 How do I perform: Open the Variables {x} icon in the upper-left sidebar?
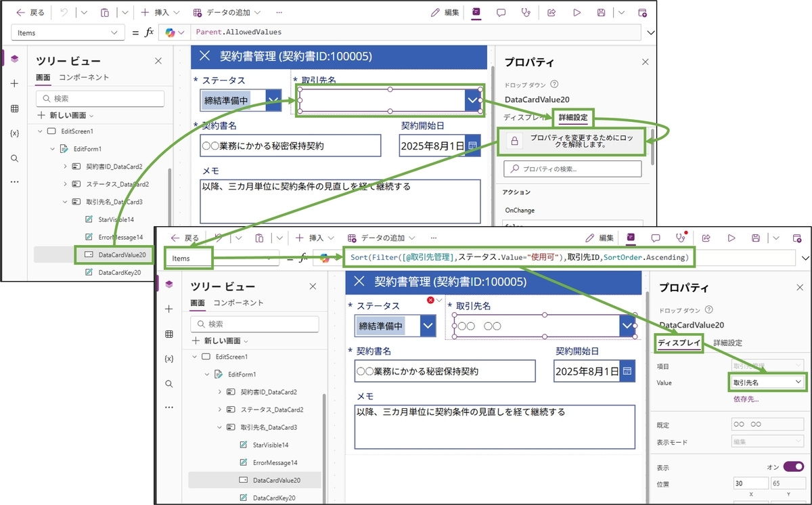click(x=14, y=133)
